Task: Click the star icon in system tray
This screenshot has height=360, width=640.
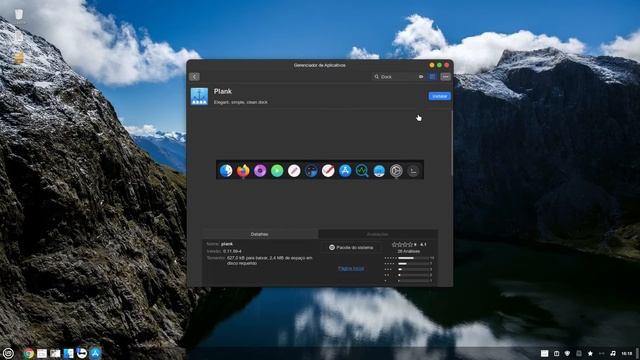Action: (x=590, y=353)
